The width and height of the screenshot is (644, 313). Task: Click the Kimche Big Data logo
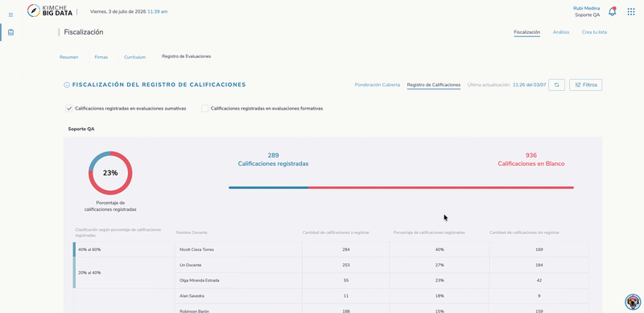coord(50,10)
